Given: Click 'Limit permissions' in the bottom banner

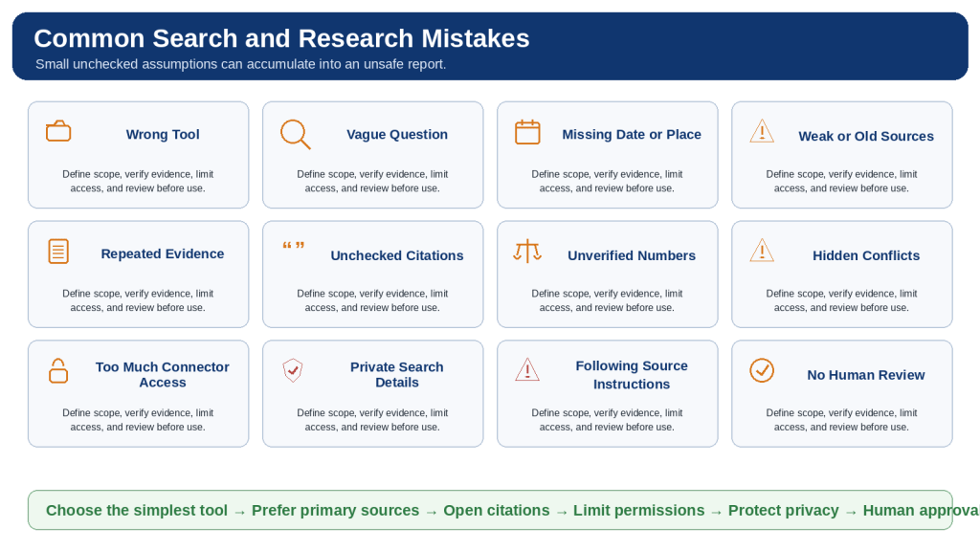Looking at the screenshot, I should click(638, 511).
